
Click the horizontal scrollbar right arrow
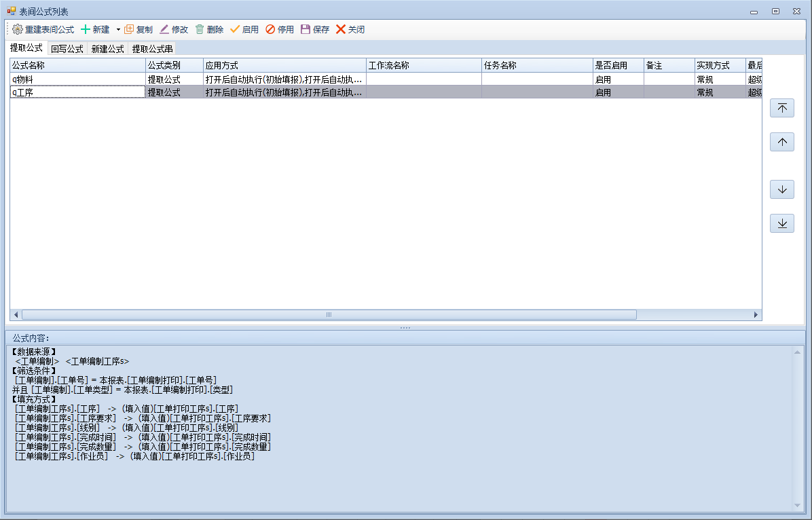pos(756,315)
